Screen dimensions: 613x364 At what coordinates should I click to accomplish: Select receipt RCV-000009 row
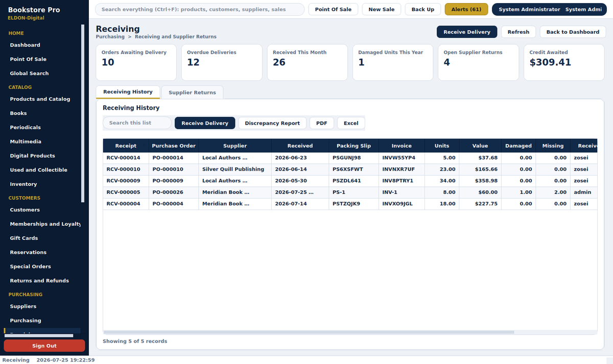pos(350,181)
